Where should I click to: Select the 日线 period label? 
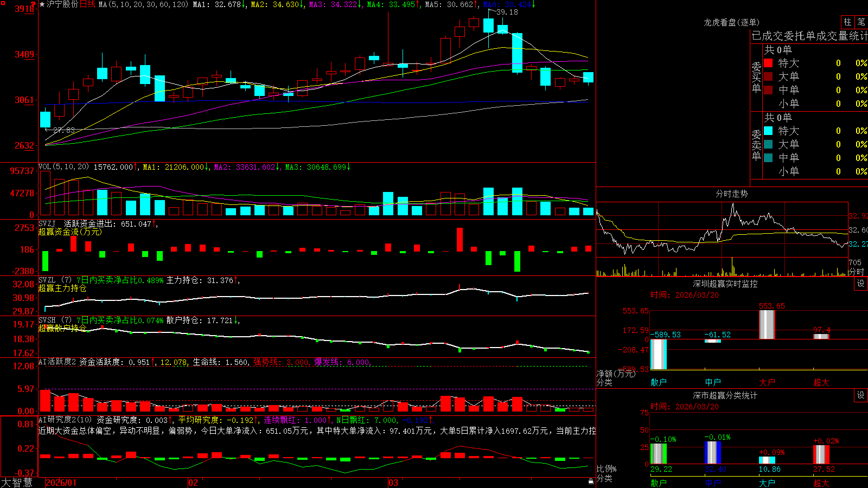click(x=87, y=4)
